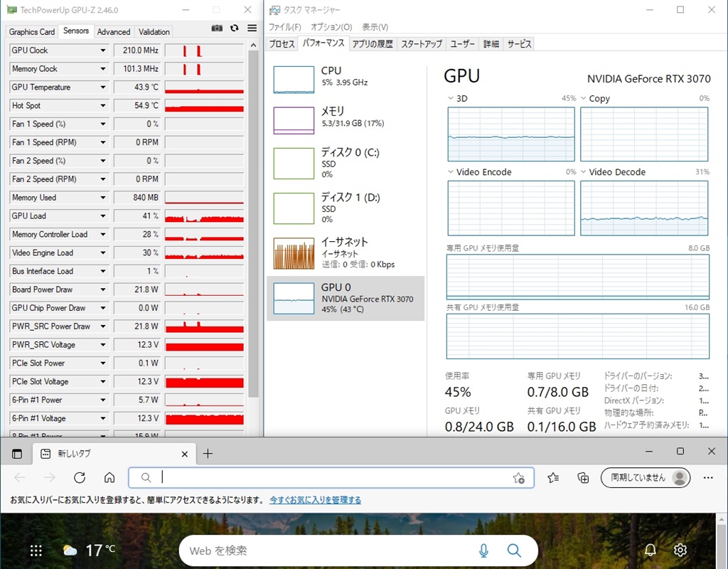Open the Board Power Draw sensor dropdown
Viewport: 728px width, 569px height.
click(x=103, y=289)
